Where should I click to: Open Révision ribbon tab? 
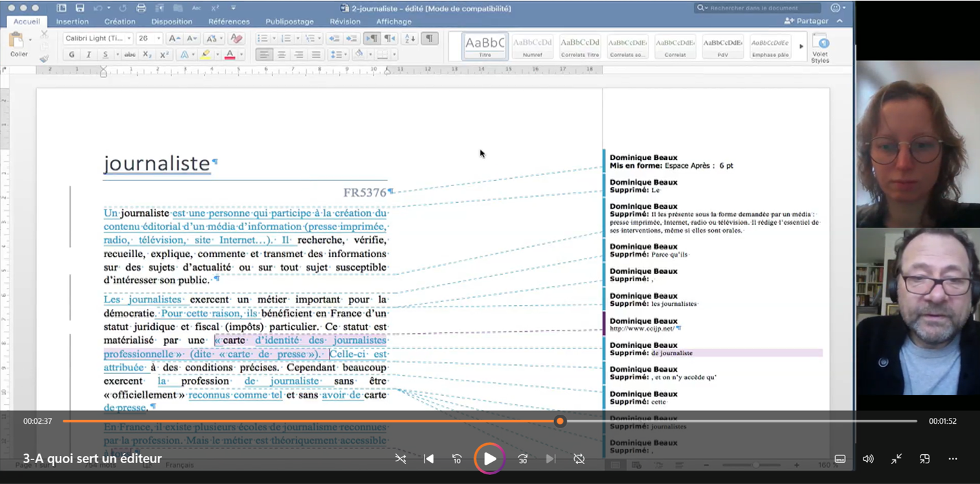[345, 21]
